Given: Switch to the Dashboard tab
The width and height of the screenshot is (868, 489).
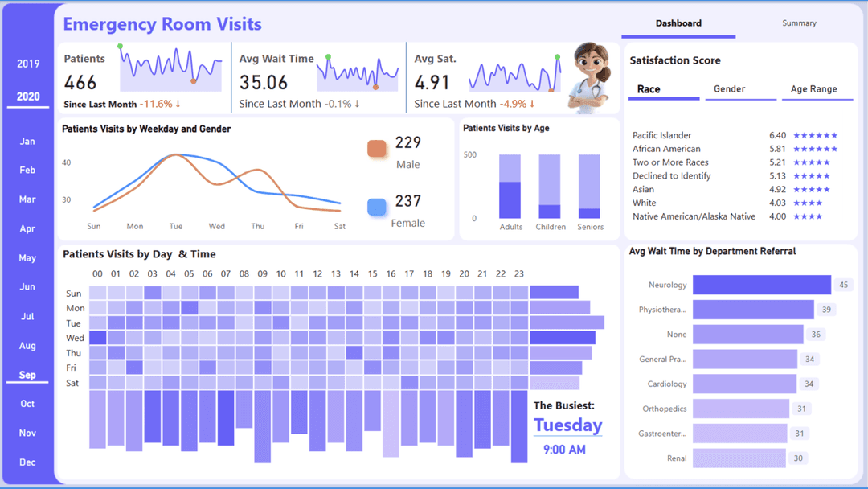Looking at the screenshot, I should (678, 23).
